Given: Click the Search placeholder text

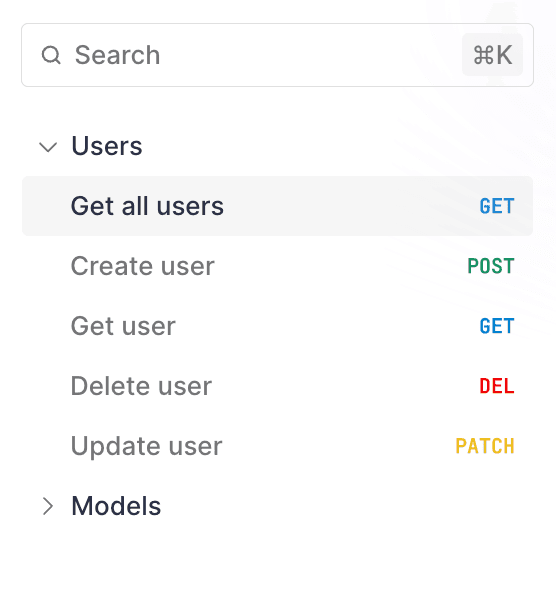Looking at the screenshot, I should [117, 55].
